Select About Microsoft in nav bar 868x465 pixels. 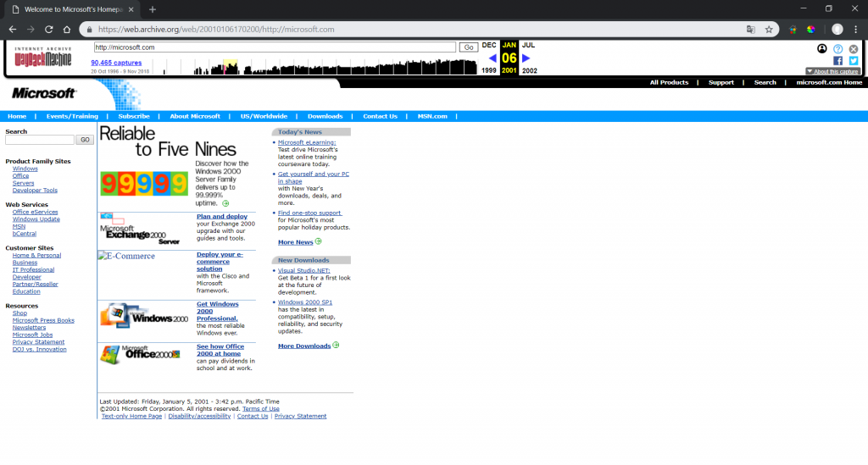[x=195, y=116]
